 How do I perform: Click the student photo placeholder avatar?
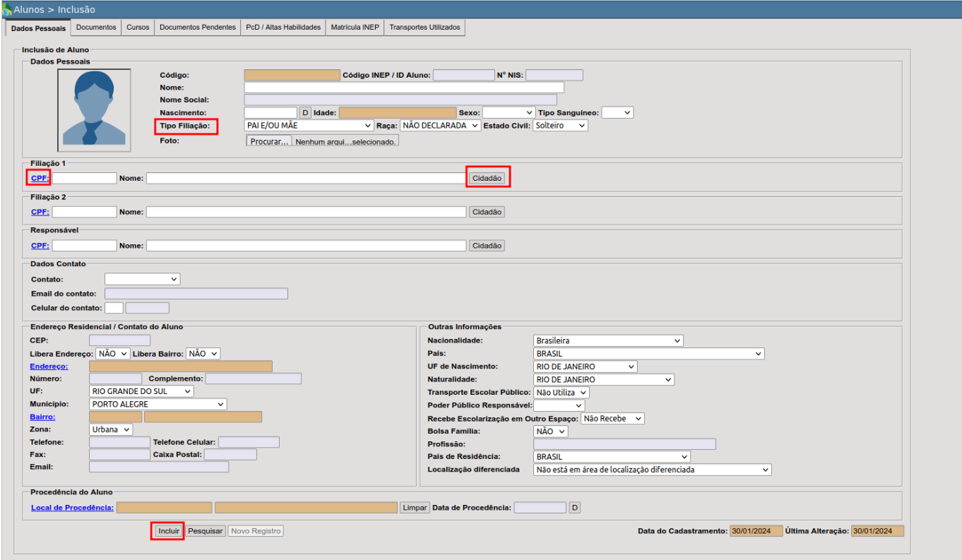pos(94,109)
